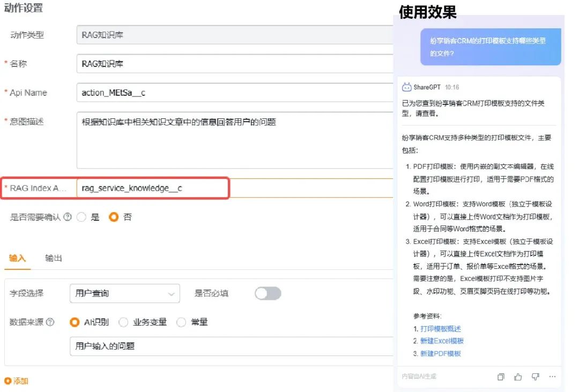Click the thumbs up icon
579x392 pixels.
tap(518, 376)
